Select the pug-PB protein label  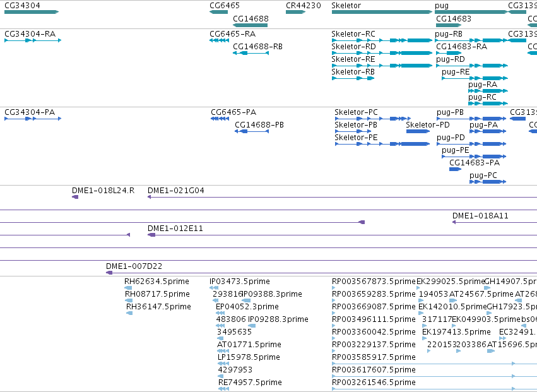click(450, 113)
